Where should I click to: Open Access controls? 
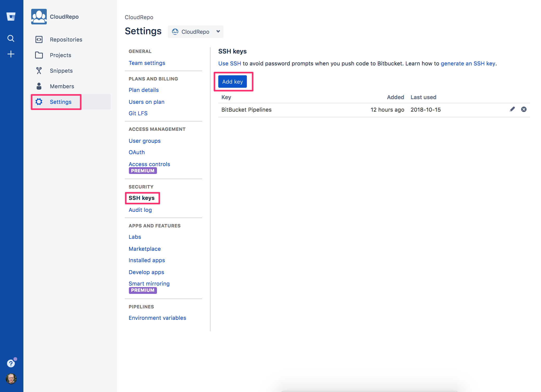[x=149, y=164]
